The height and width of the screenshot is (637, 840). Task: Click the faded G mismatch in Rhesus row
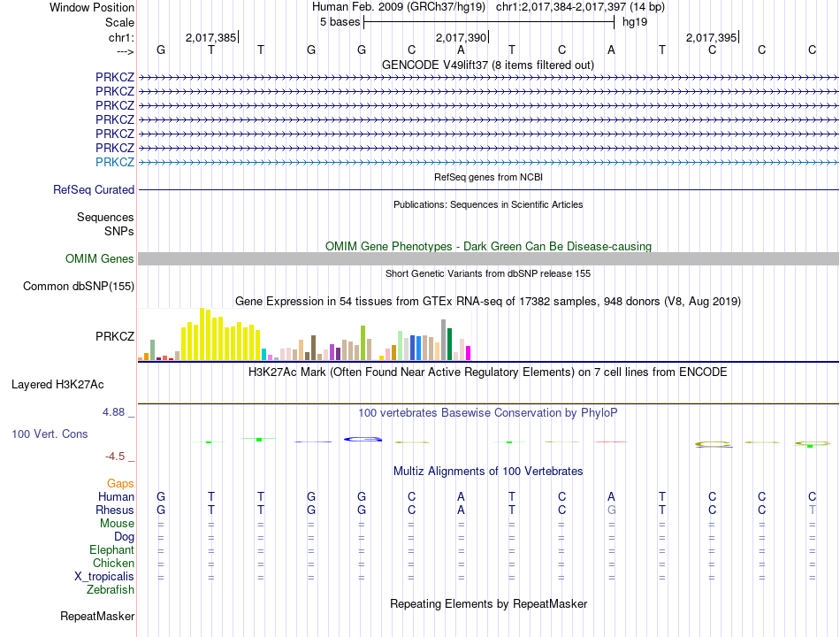(x=611, y=510)
